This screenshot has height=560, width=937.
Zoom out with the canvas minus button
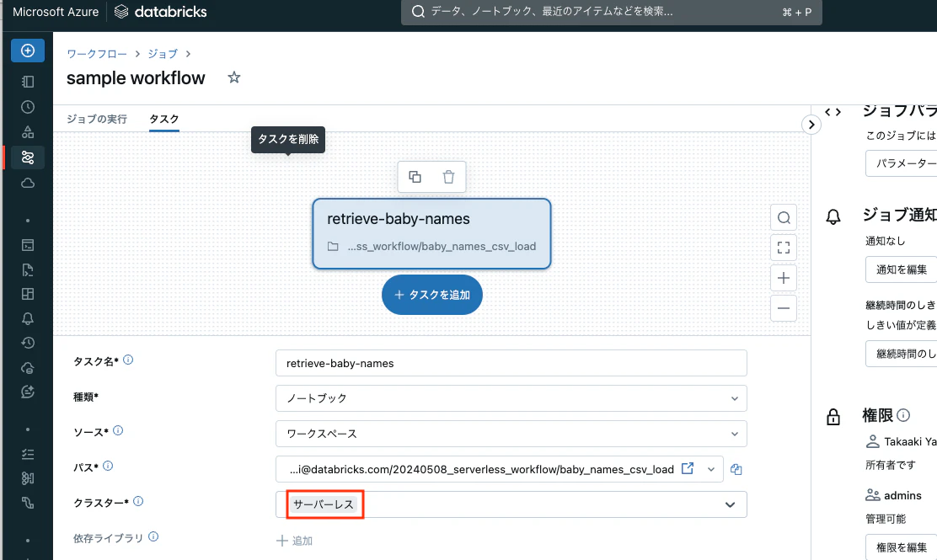[x=784, y=308]
